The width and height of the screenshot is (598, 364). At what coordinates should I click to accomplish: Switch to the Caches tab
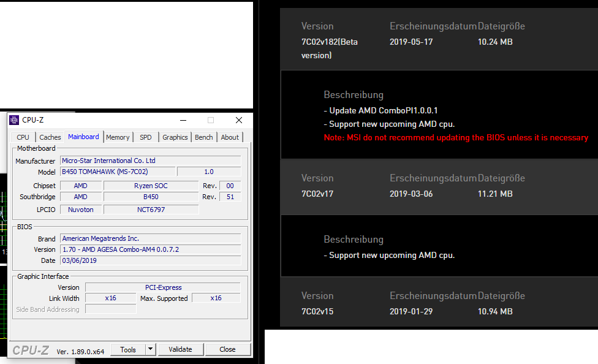pos(50,137)
